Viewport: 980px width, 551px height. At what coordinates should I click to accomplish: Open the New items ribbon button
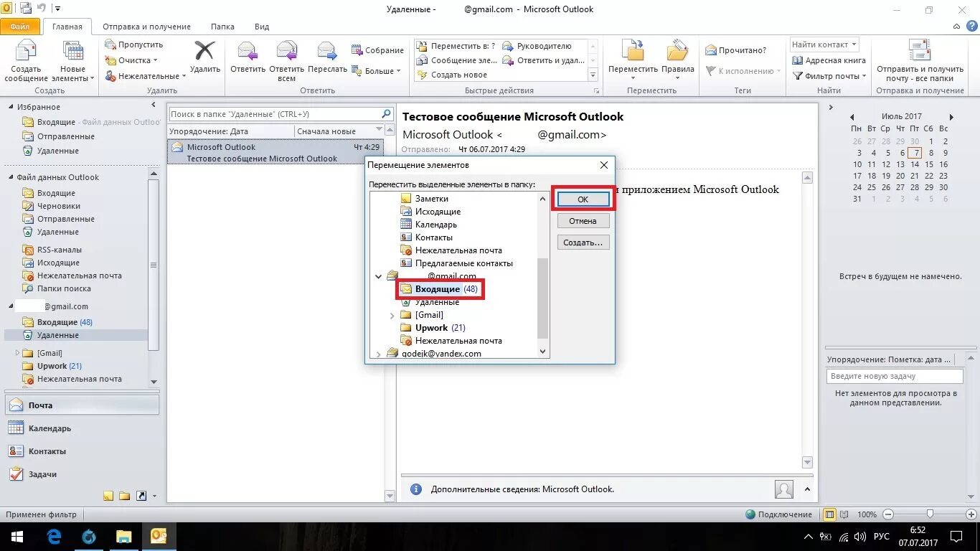point(72,62)
